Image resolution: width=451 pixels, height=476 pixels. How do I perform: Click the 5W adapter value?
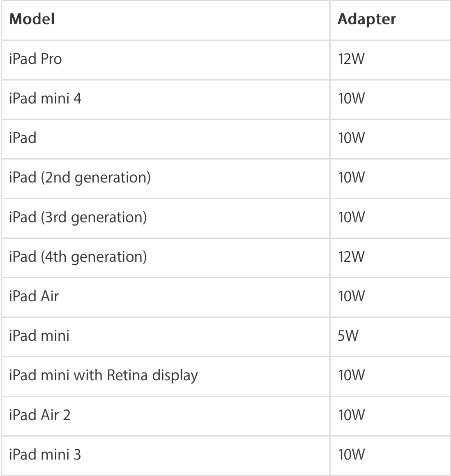(348, 336)
